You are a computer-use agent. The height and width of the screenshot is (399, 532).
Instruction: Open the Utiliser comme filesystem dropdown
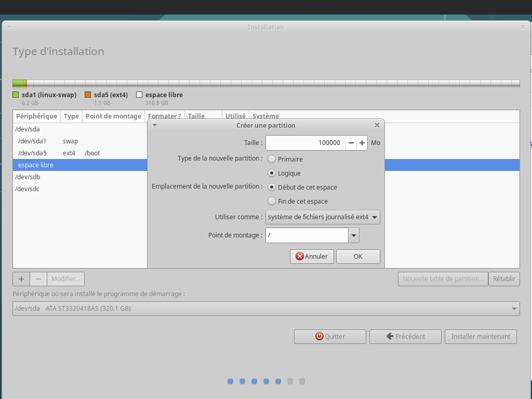(x=323, y=217)
